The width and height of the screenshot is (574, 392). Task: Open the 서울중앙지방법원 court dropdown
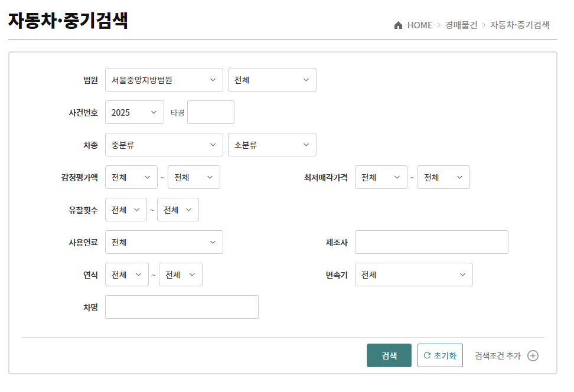click(x=164, y=80)
